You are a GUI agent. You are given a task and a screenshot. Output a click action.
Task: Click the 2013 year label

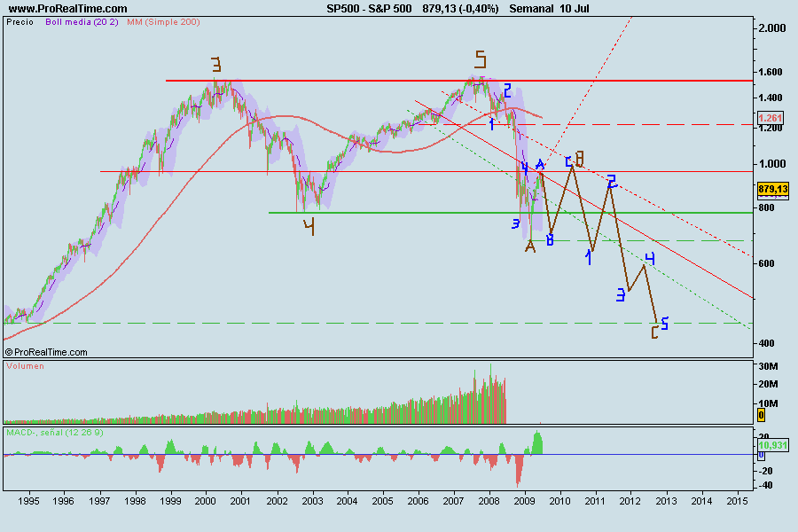[666, 501]
